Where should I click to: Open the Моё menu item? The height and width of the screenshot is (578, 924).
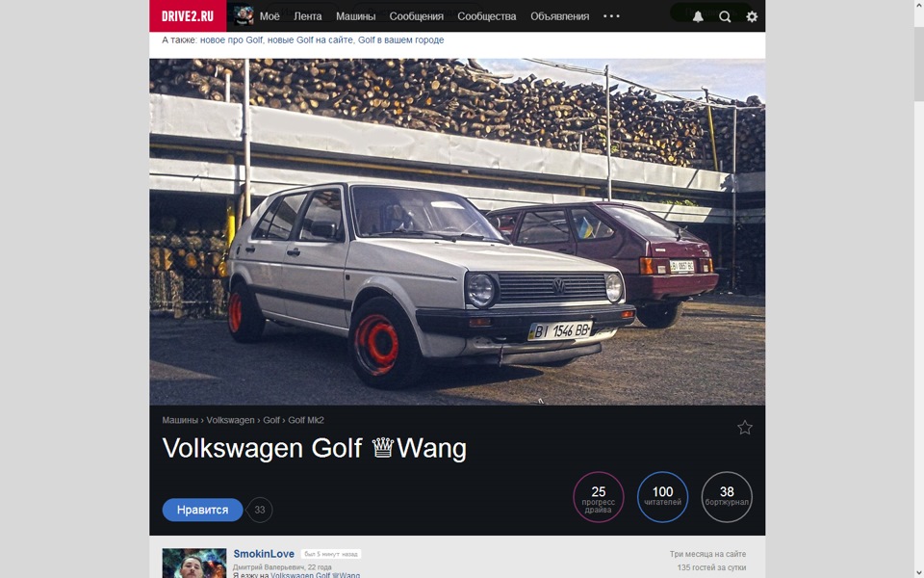pos(269,16)
